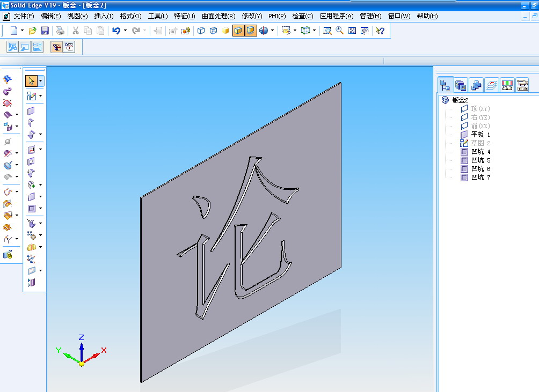The width and height of the screenshot is (539, 392).
Task: Open the New document dropdown arrow
Action: pyautogui.click(x=23, y=31)
